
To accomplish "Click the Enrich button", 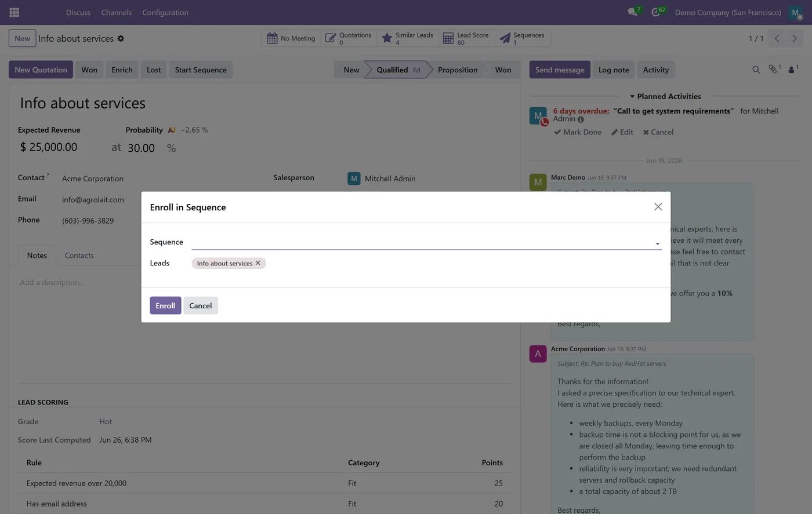I will [x=122, y=70].
